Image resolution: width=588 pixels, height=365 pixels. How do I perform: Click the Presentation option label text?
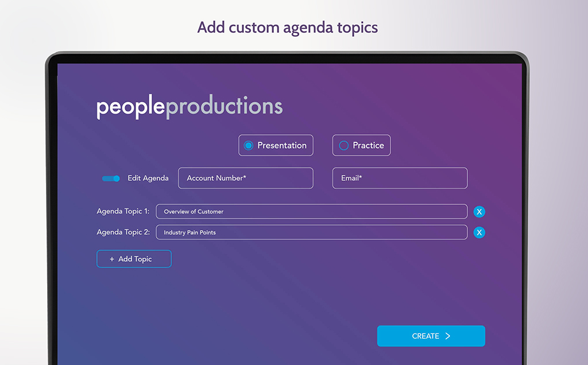[282, 146]
